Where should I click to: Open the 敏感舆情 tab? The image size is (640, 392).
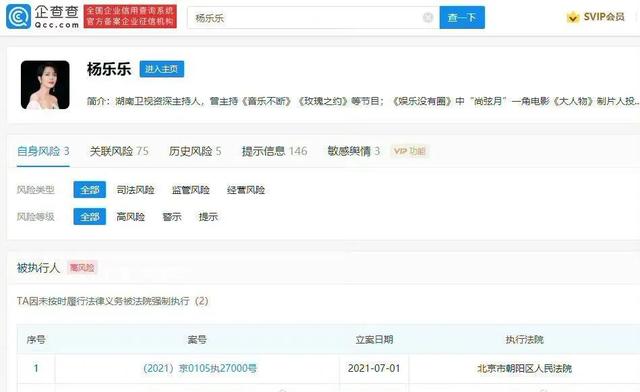[353, 151]
